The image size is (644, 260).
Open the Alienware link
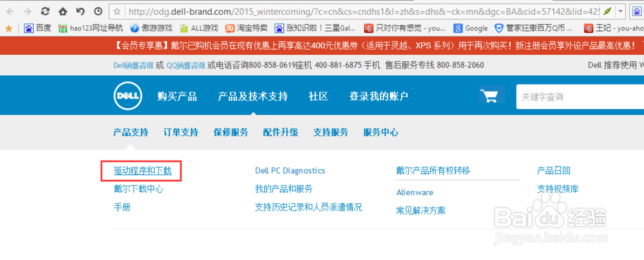(x=415, y=192)
